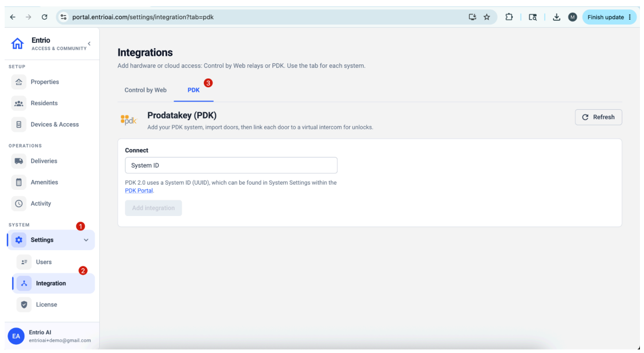Select the PDK tab

[x=193, y=91]
